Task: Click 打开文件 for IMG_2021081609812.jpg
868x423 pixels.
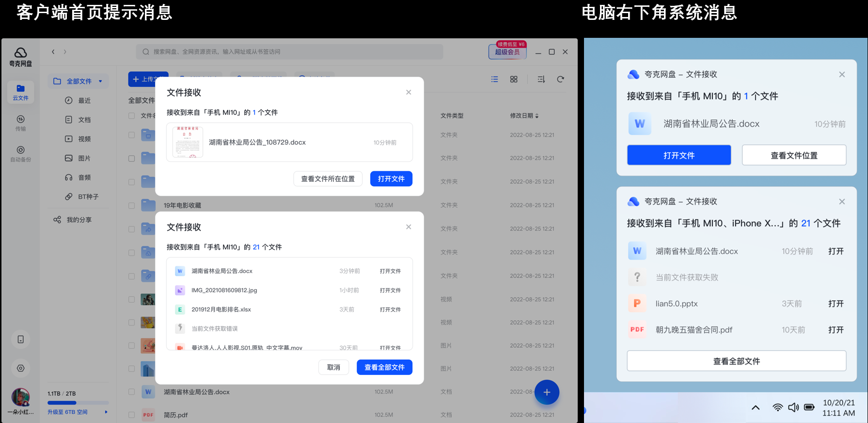Action: (390, 290)
